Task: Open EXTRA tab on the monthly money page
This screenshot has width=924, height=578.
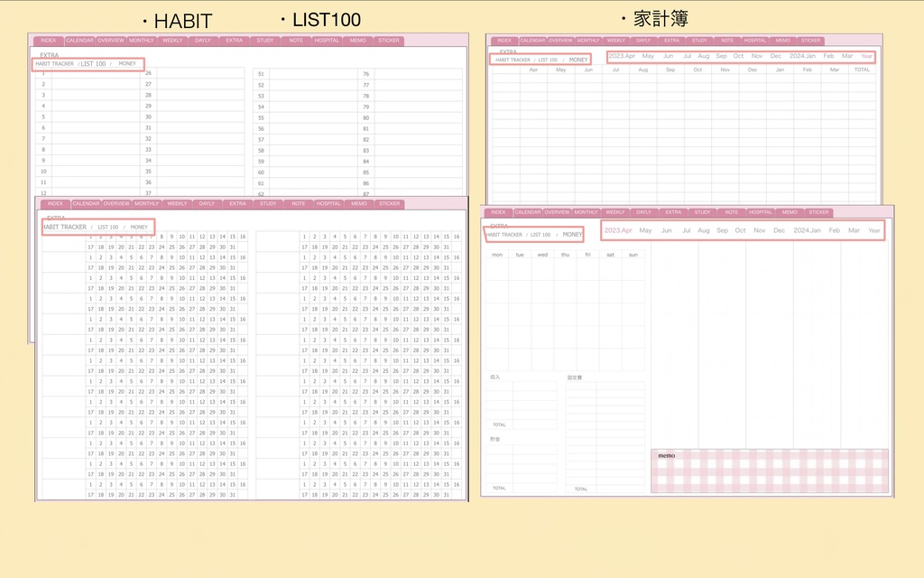Action: (673, 212)
